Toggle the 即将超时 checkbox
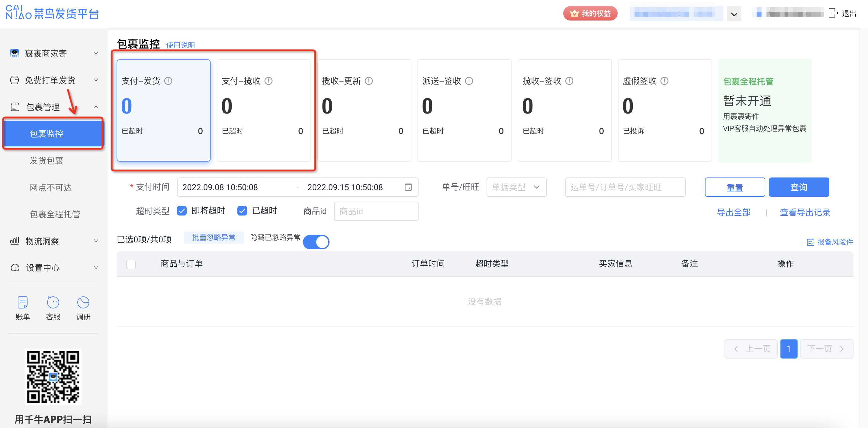This screenshot has height=428, width=868. click(182, 211)
